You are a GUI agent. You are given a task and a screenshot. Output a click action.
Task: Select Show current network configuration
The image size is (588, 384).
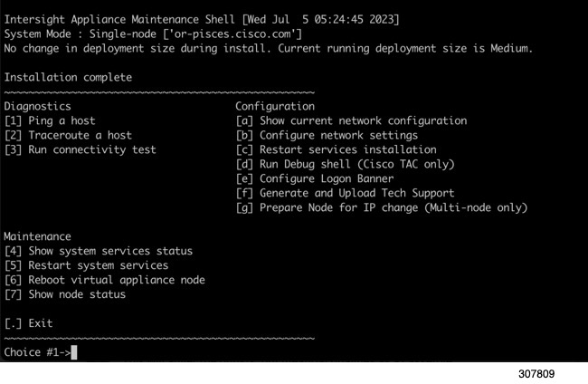click(x=351, y=120)
